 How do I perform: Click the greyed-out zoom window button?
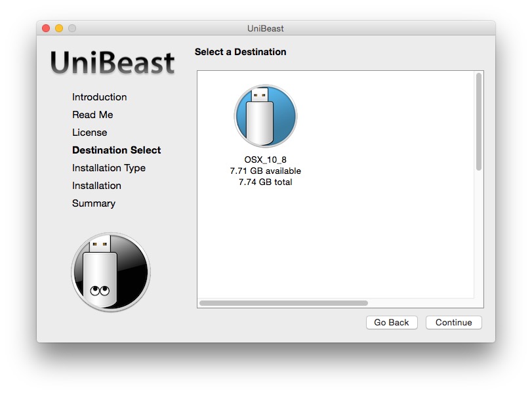point(72,28)
